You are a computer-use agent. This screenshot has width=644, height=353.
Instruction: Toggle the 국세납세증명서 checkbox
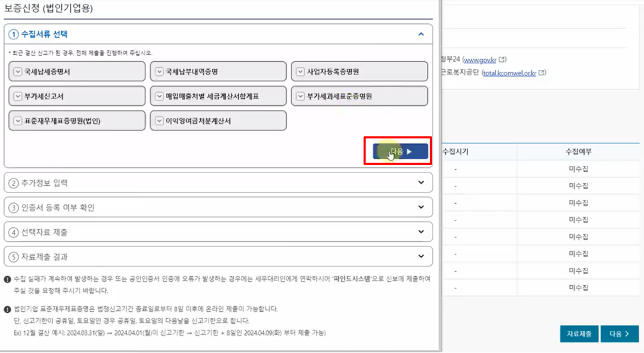(18, 72)
